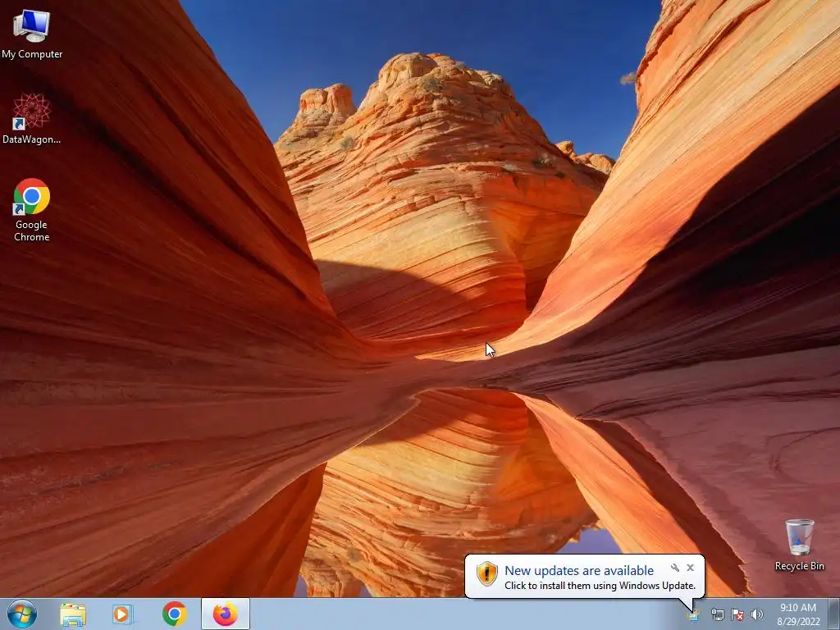
Task: Open Windows Explorer from the taskbar
Action: [73, 614]
